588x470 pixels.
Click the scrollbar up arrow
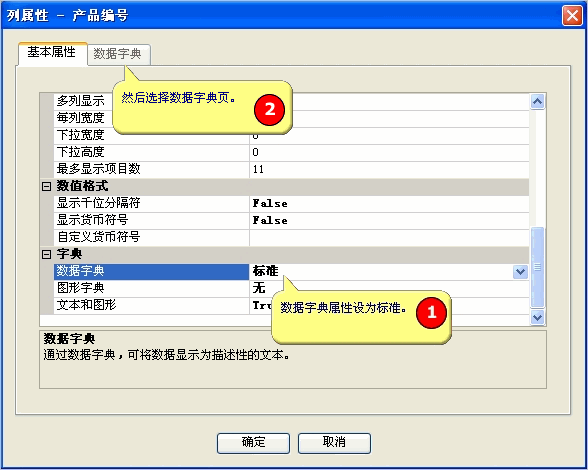tap(537, 101)
